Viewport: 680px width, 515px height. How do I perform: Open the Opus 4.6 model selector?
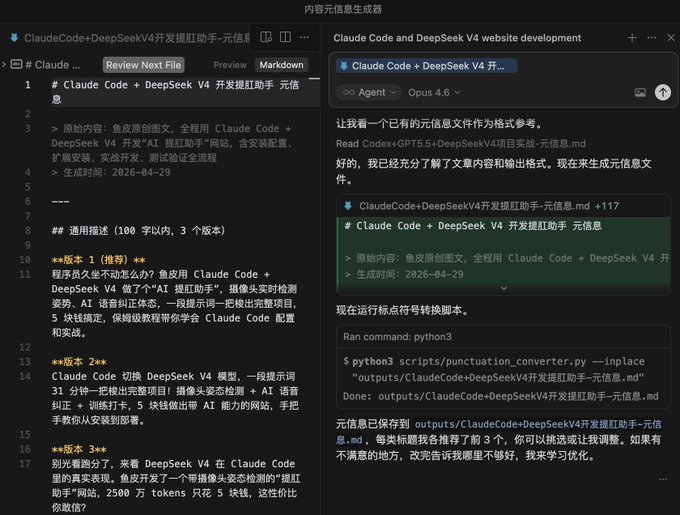pyautogui.click(x=434, y=92)
